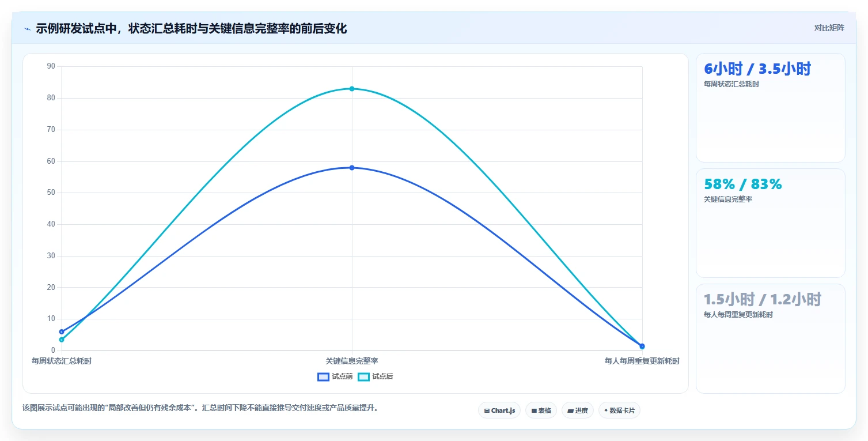The height and width of the screenshot is (441, 868).
Task: Click the chart title heading text
Action: pos(191,28)
